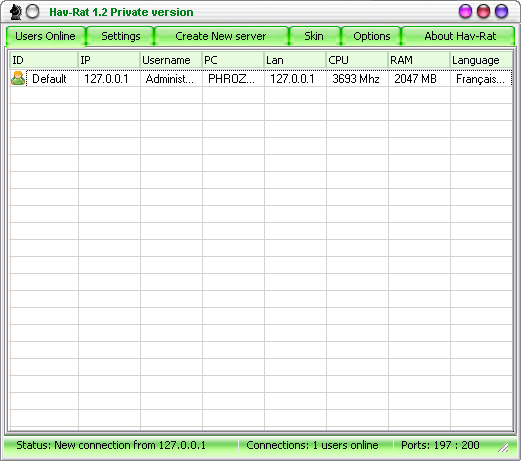Image resolution: width=521 pixels, height=461 pixels.
Task: Open the About Hav-Rat tab
Action: click(459, 36)
